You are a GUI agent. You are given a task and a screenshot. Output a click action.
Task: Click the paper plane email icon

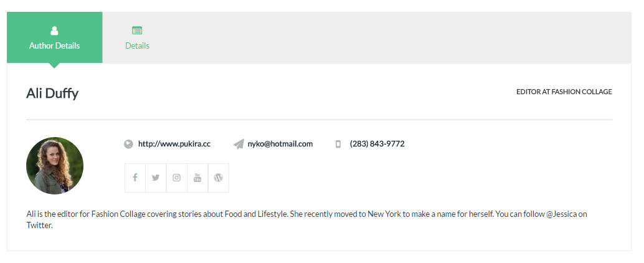(x=239, y=144)
